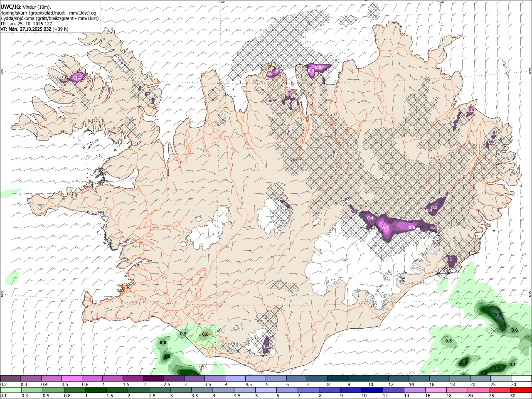Click the lightest green rain swatch labeled 0.1
The width and height of the screenshot is (532, 399).
pos(11,390)
